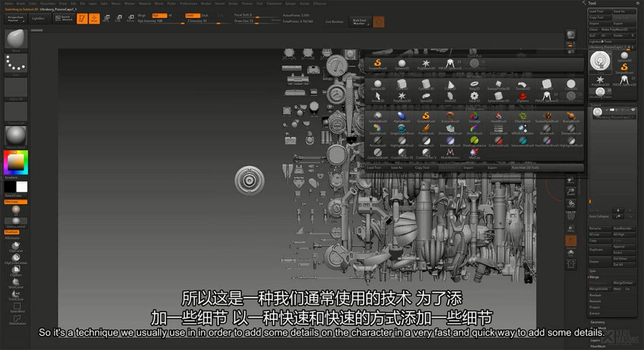644x350 pixels.
Task: Select the ShadingEnhancer brush
Action: [474, 142]
